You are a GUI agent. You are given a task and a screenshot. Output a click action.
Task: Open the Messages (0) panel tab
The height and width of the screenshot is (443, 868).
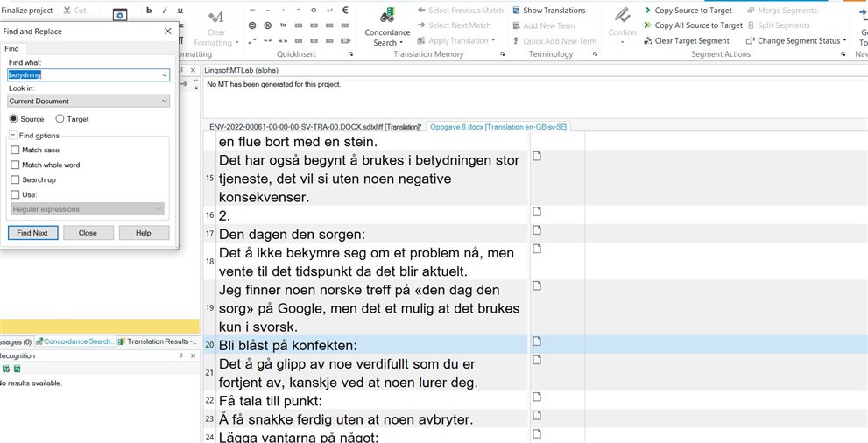(16, 341)
